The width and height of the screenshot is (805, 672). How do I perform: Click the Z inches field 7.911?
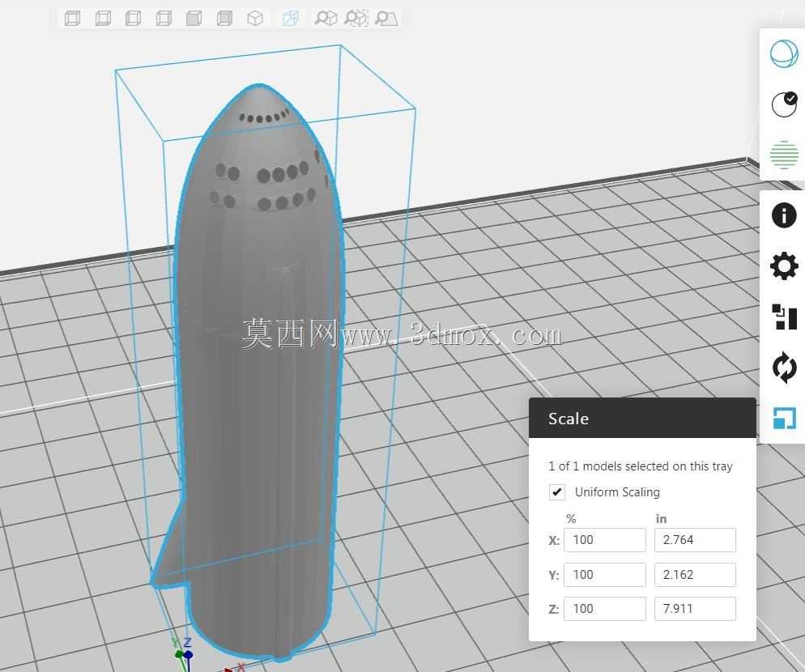[695, 609]
